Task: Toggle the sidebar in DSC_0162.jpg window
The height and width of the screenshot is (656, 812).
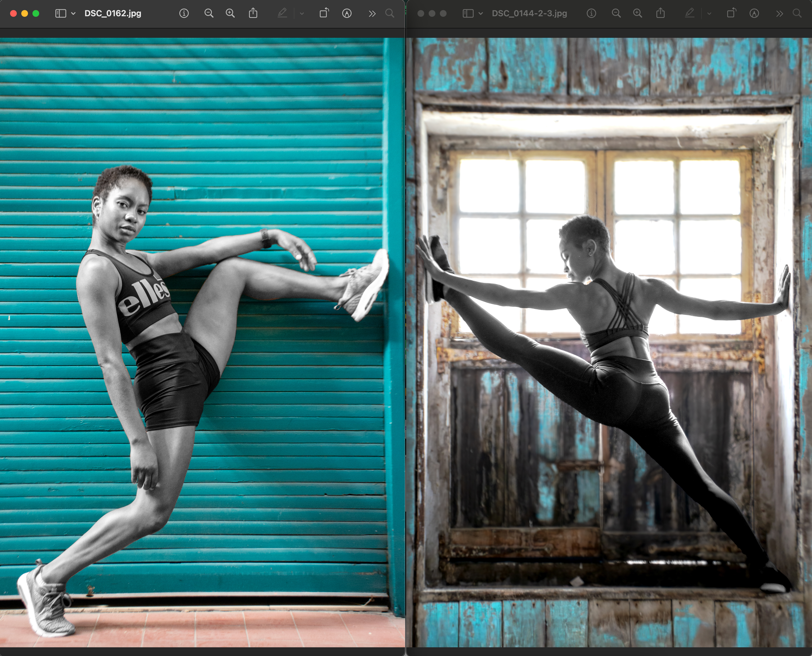Action: coord(60,14)
